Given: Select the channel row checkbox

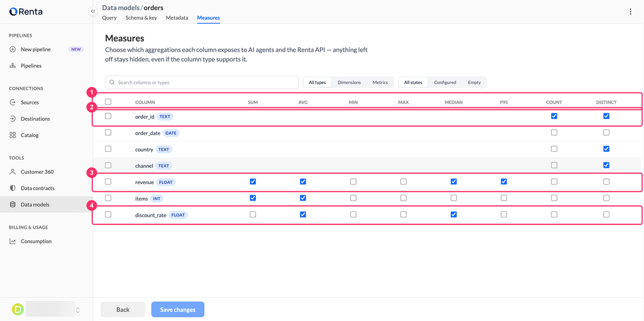Looking at the screenshot, I should 108,165.
